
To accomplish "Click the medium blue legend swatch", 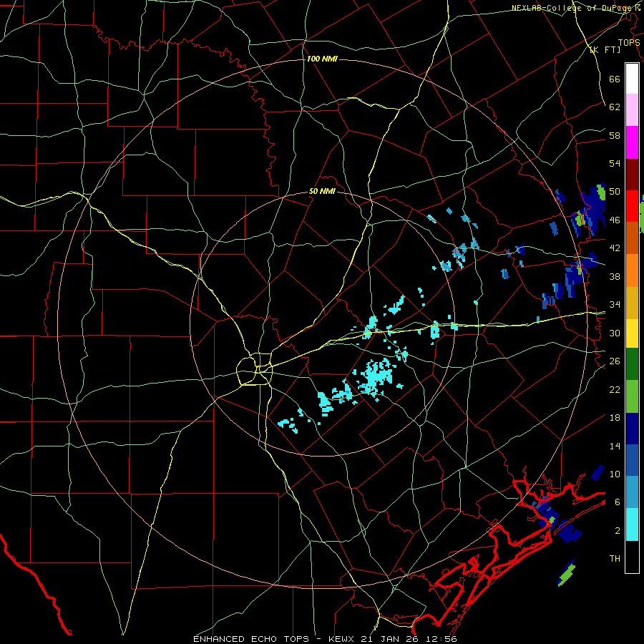I will [632, 460].
